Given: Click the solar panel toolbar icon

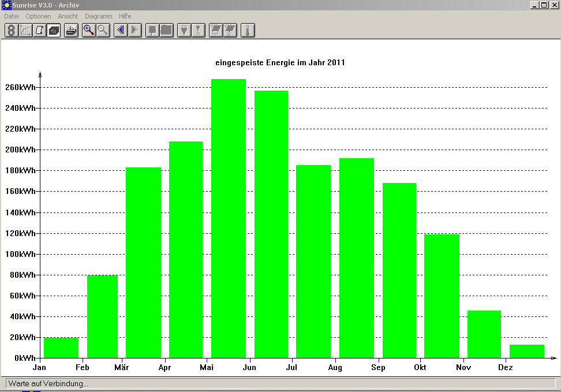Looking at the screenshot, I should (216, 31).
